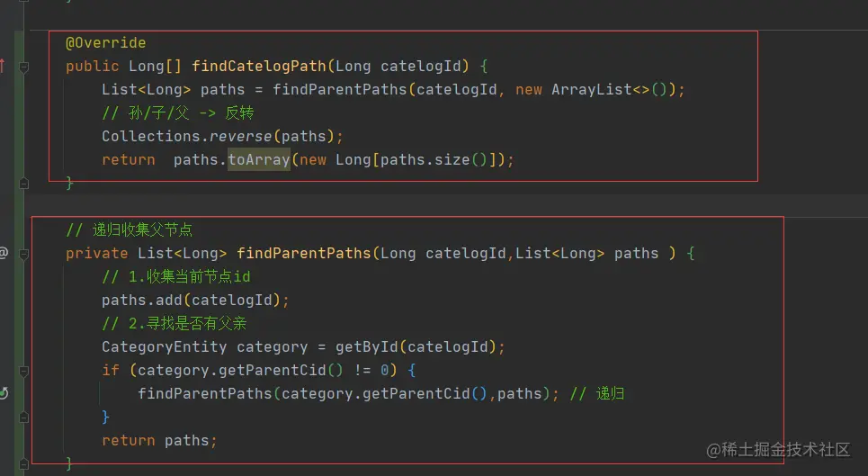Collapse the if getParentCid block fold marker
This screenshot has width=868, height=476.
[x=23, y=371]
